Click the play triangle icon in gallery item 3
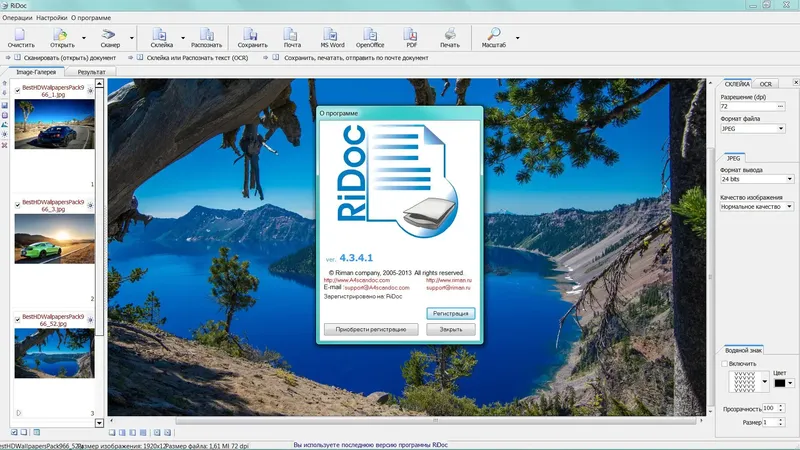800x450 pixels. click(19, 413)
